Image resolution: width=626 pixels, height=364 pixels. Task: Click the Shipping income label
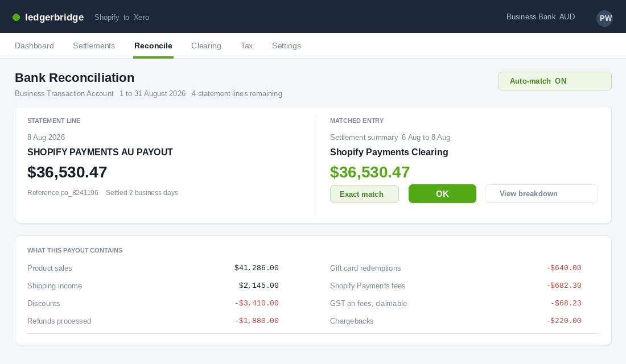point(55,286)
